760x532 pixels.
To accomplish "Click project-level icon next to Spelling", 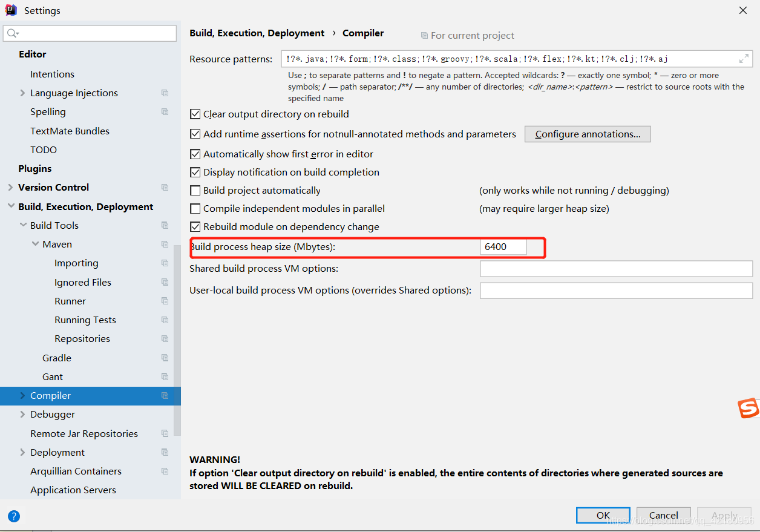I will (x=165, y=112).
